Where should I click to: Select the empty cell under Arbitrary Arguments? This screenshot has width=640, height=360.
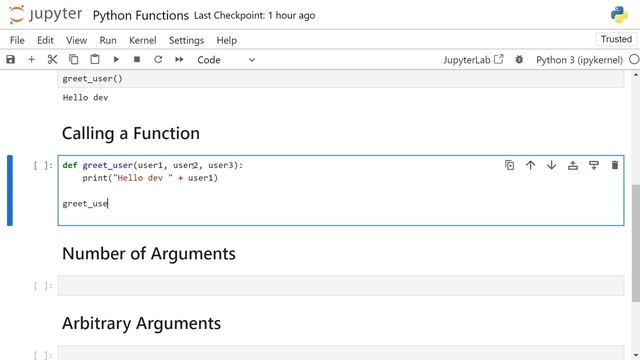[x=341, y=353]
